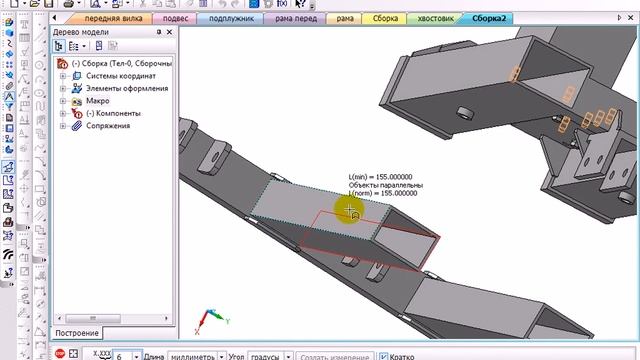Open the variables f(x) tool

(x=282, y=4)
